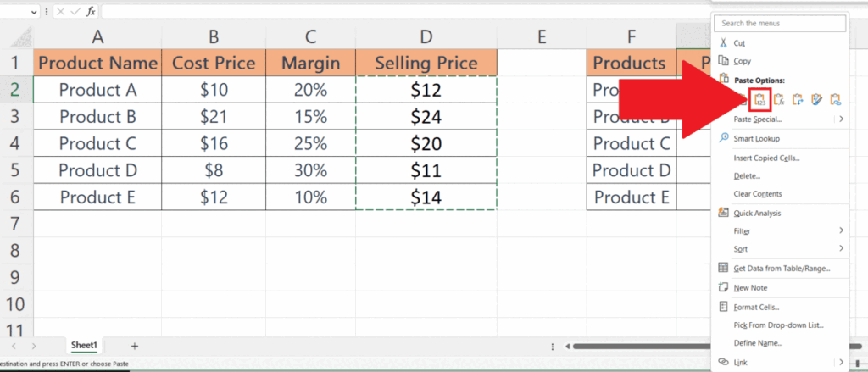Select column B header
868x372 pixels.
(214, 37)
